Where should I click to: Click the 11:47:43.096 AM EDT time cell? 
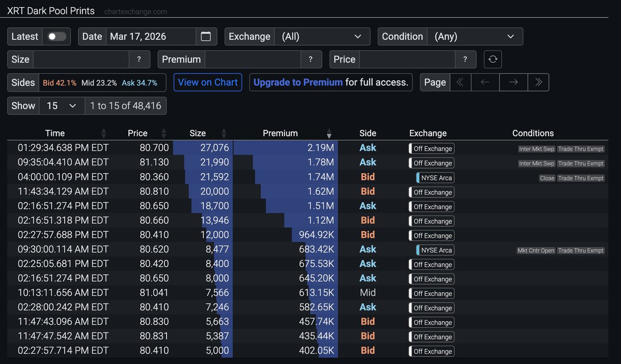63,322
